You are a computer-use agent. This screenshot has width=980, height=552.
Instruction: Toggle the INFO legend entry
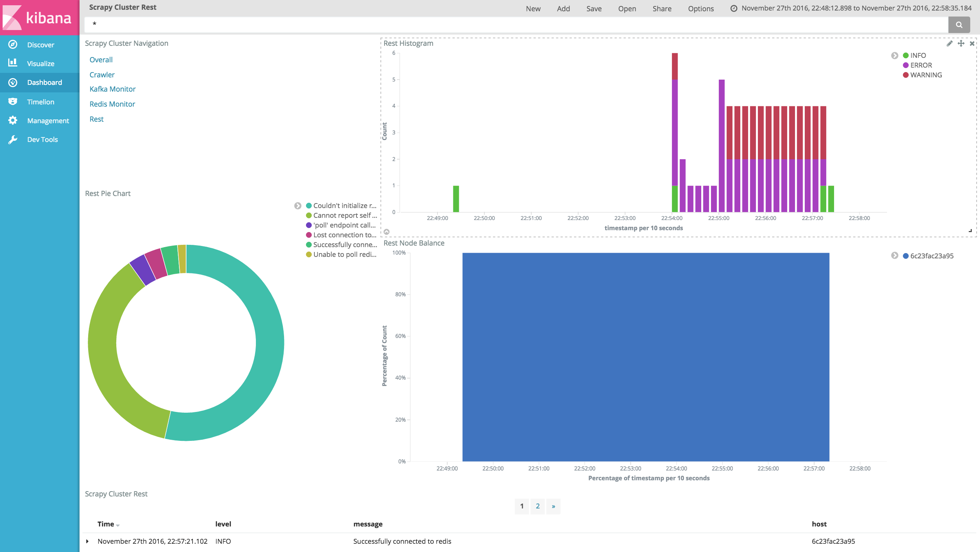918,56
